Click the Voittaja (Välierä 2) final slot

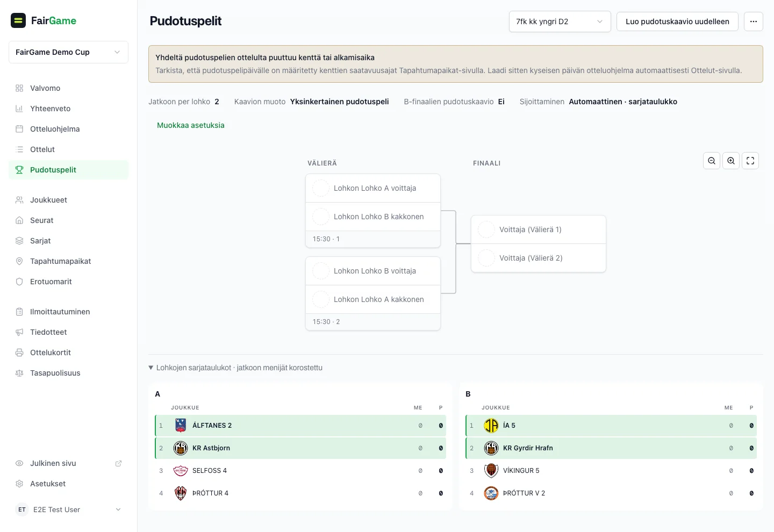(539, 258)
